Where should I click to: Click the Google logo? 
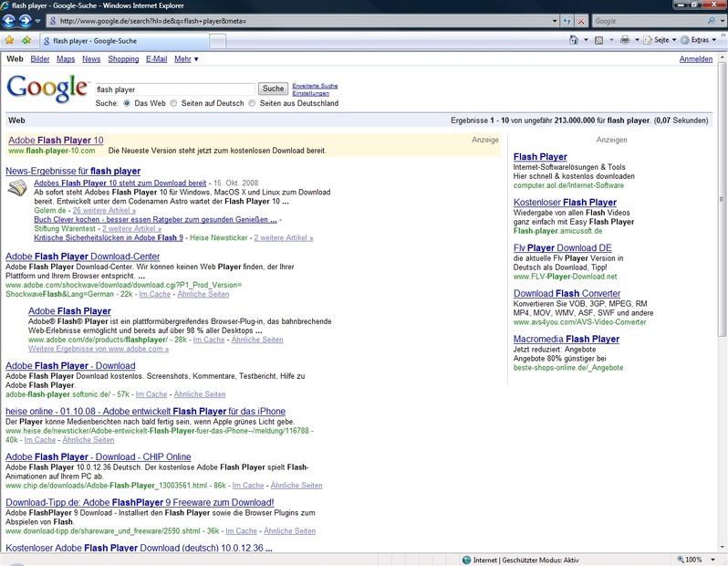pyautogui.click(x=47, y=89)
